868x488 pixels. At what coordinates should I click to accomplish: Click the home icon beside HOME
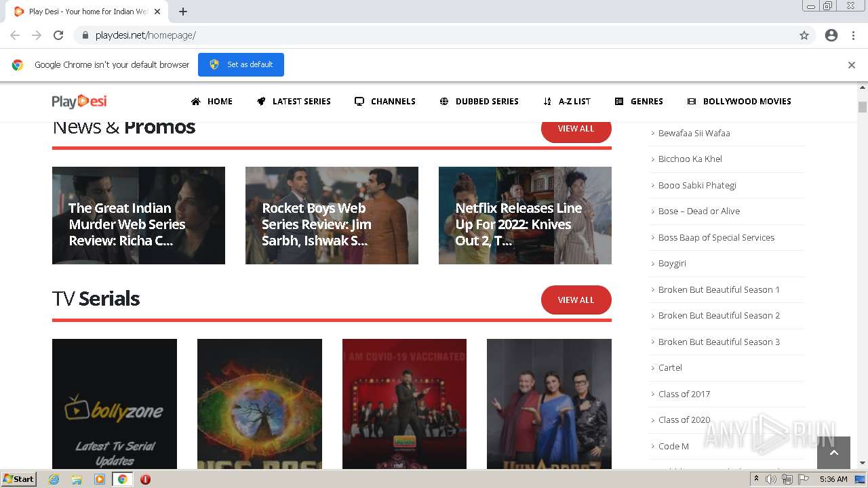click(x=196, y=102)
